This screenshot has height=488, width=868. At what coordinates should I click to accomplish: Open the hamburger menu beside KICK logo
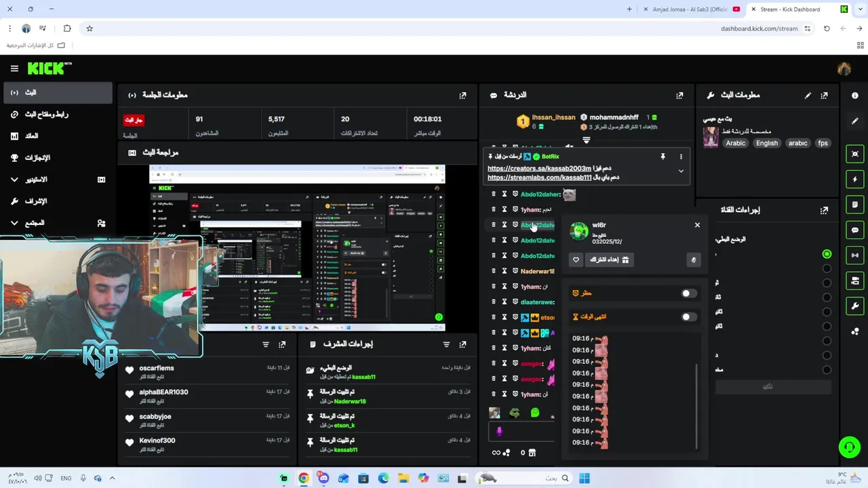click(14, 68)
